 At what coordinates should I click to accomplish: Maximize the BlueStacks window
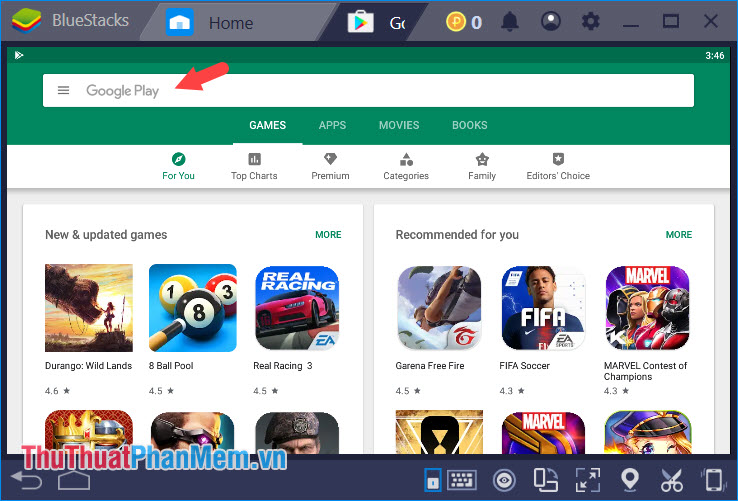pyautogui.click(x=671, y=22)
